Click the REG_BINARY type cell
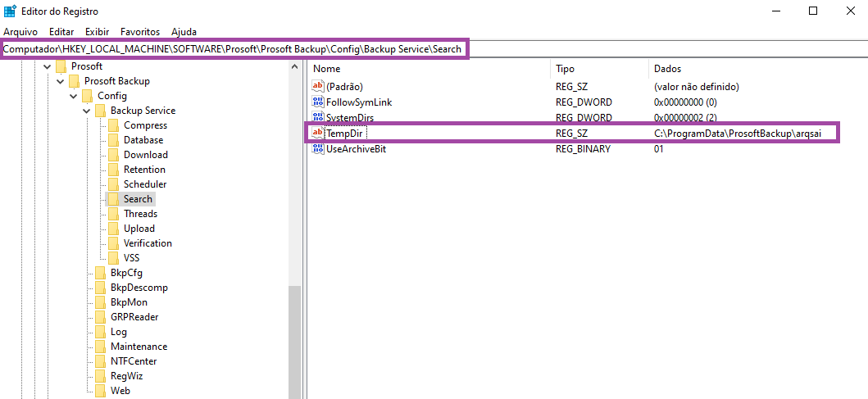Viewport: 868px width, 399px height. point(583,149)
